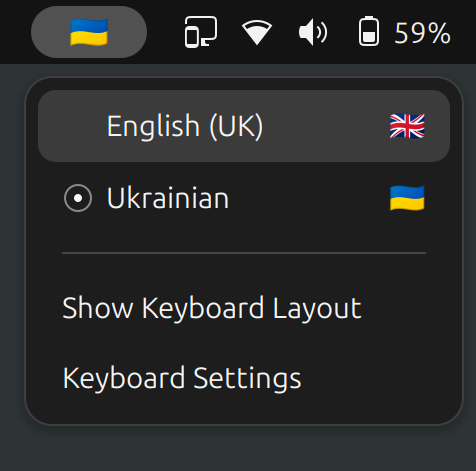Open the connected devices screen-phone icon
Screen dimensions: 476x471
pyautogui.click(x=201, y=32)
